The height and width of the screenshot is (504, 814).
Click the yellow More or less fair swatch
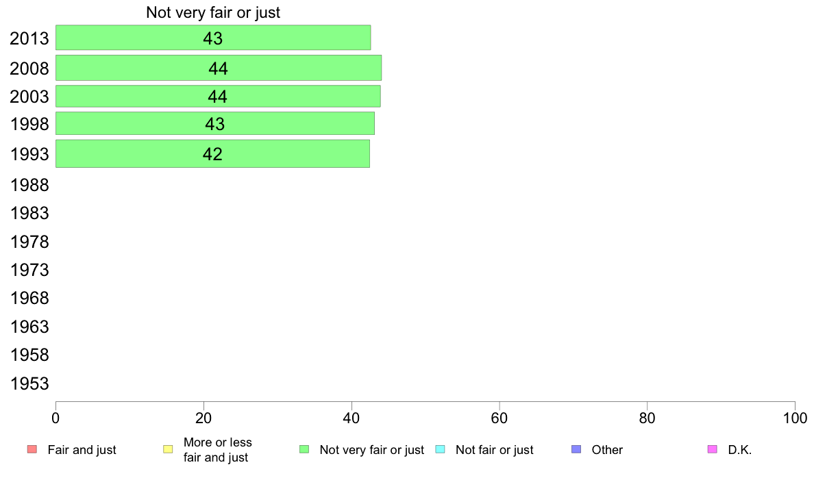coord(168,449)
